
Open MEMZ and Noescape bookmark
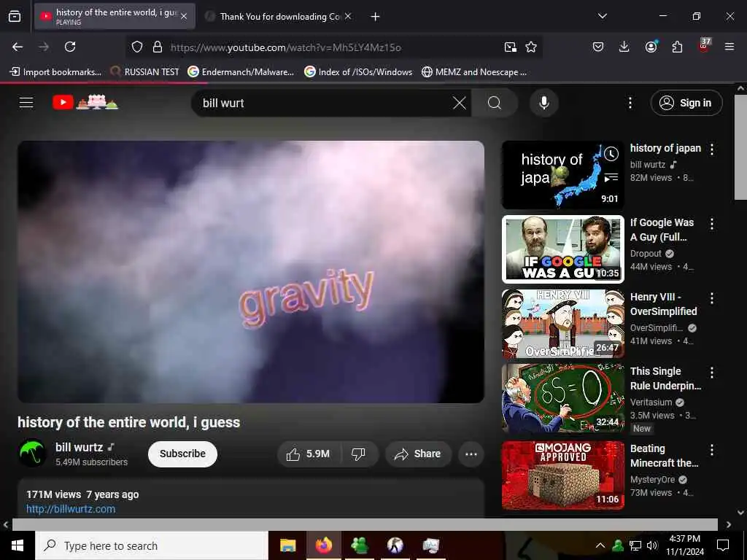(474, 72)
